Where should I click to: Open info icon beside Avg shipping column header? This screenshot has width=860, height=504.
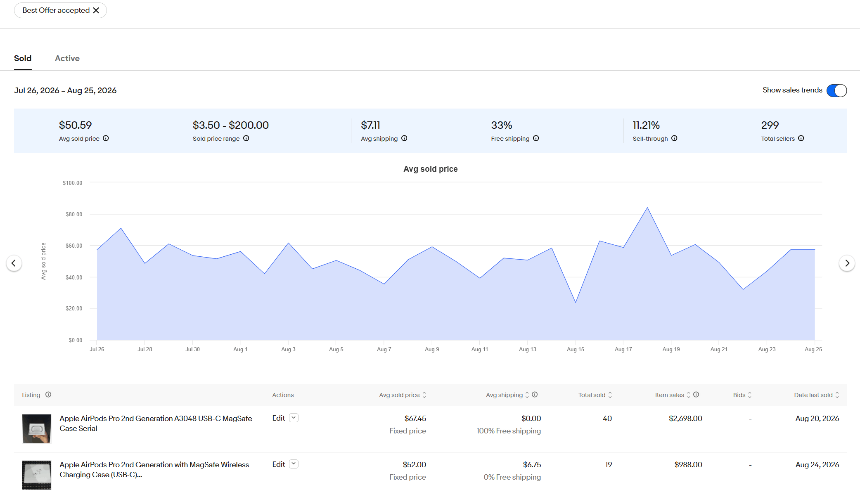535,395
